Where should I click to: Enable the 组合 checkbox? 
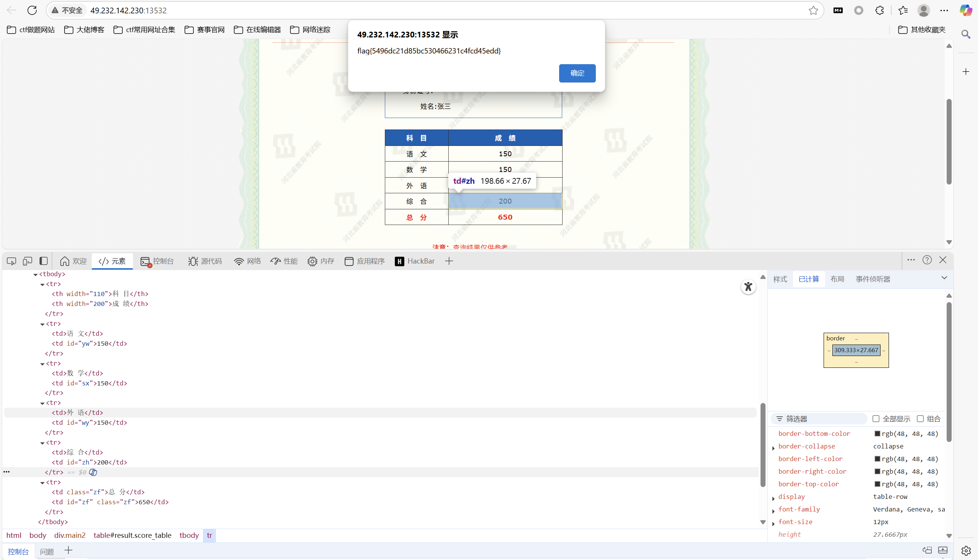coord(920,418)
